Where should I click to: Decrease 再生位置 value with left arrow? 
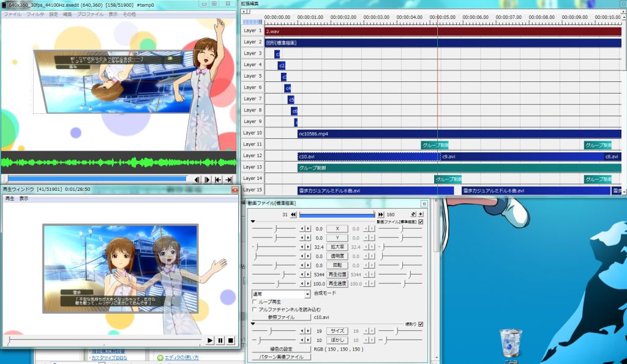point(302,275)
